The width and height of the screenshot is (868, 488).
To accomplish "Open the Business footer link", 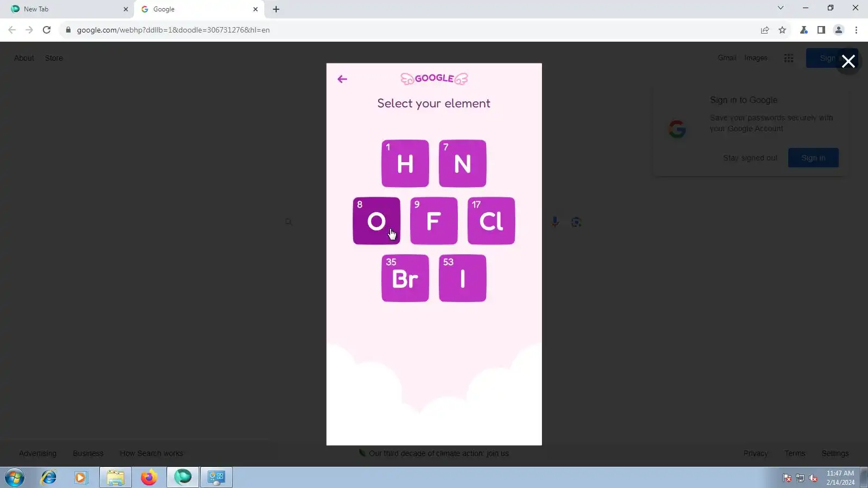I will [88, 453].
